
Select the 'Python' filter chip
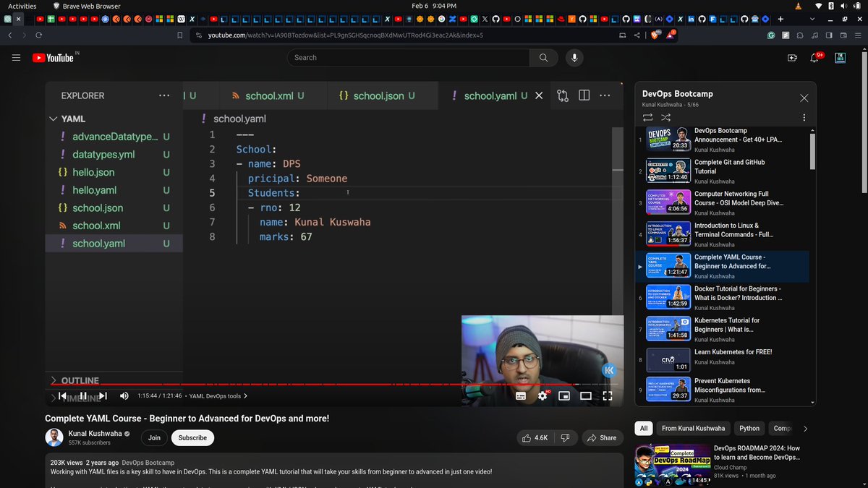[x=749, y=428]
